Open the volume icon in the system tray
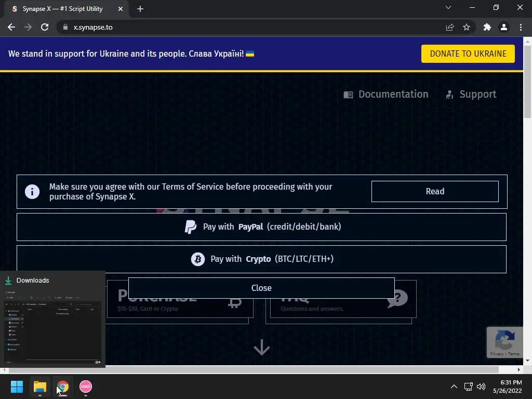This screenshot has height=399, width=532. [x=481, y=387]
